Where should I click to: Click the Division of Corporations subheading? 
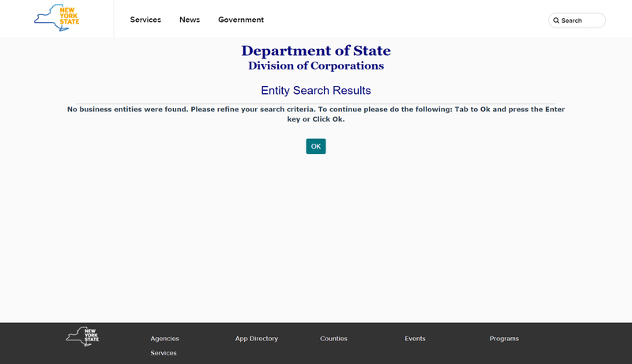click(x=316, y=66)
